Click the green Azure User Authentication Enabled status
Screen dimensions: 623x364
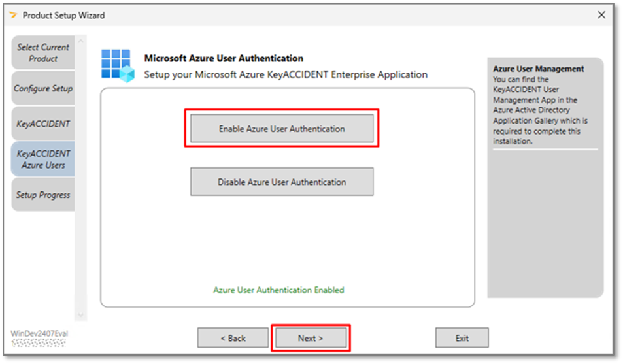[x=278, y=290]
